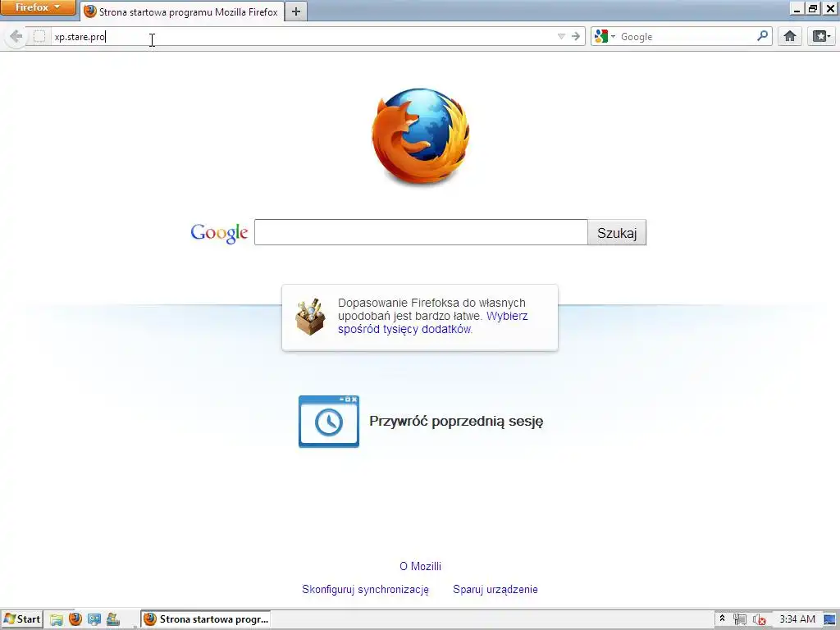Open the Home page button

790,36
